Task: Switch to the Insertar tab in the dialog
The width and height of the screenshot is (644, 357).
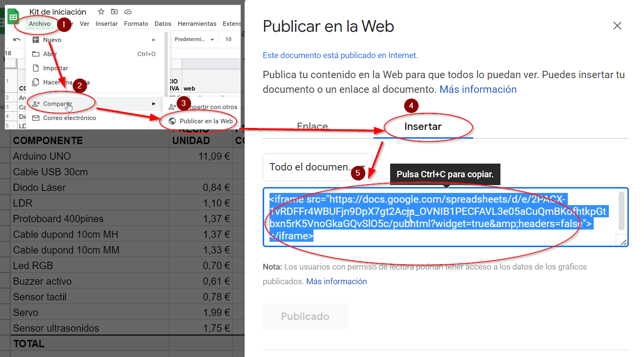Action: (x=423, y=126)
